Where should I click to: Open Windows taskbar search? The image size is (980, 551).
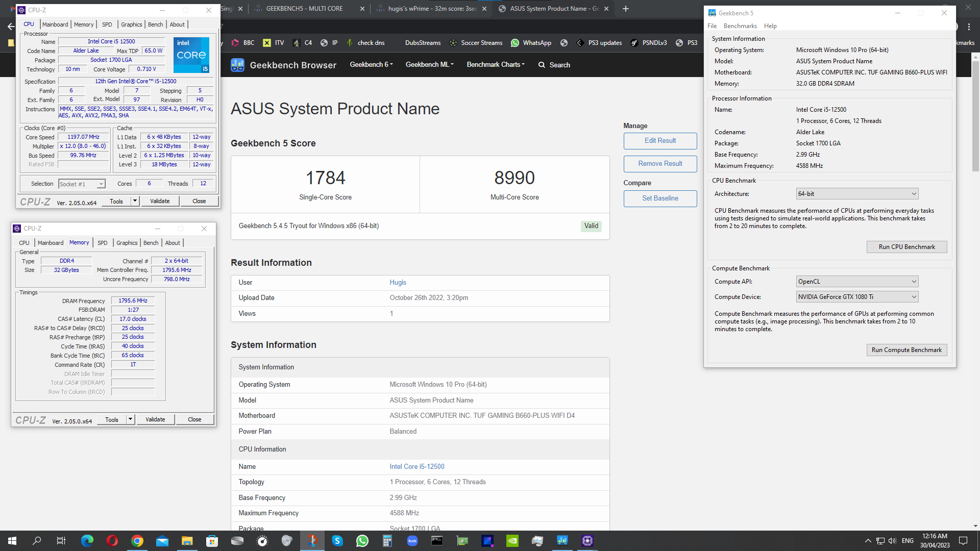tap(37, 541)
